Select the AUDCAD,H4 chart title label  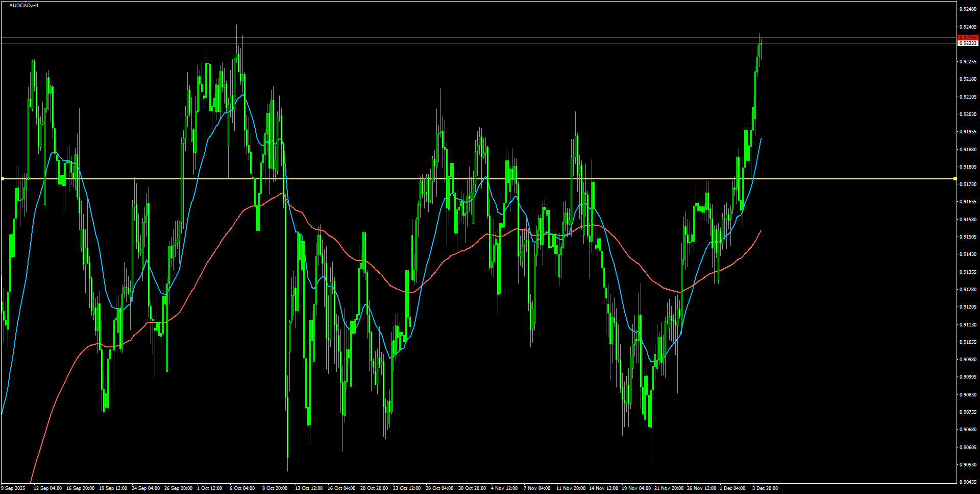[24, 4]
